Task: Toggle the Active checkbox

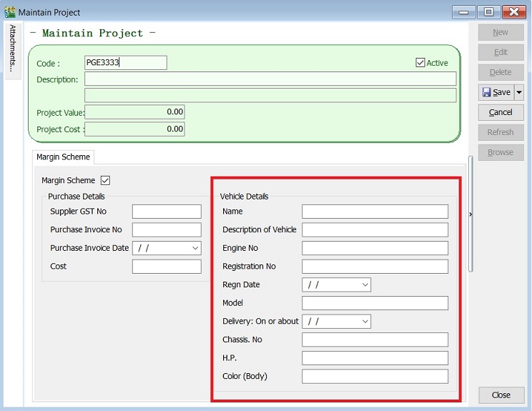Action: tap(420, 63)
